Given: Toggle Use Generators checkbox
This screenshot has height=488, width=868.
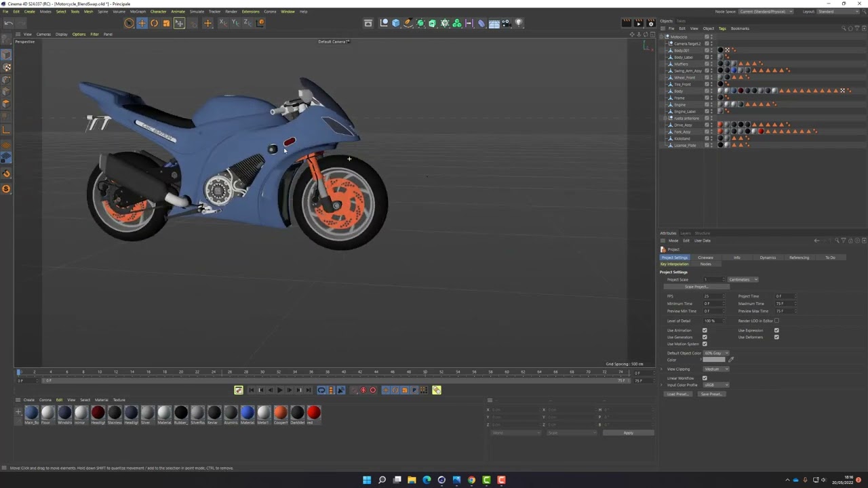Looking at the screenshot, I should click(705, 337).
